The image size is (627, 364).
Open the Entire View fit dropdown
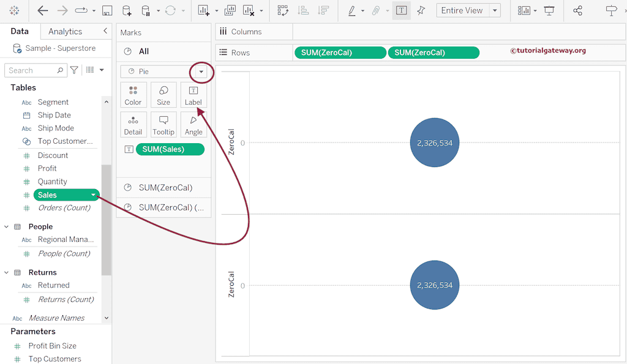[x=495, y=10]
